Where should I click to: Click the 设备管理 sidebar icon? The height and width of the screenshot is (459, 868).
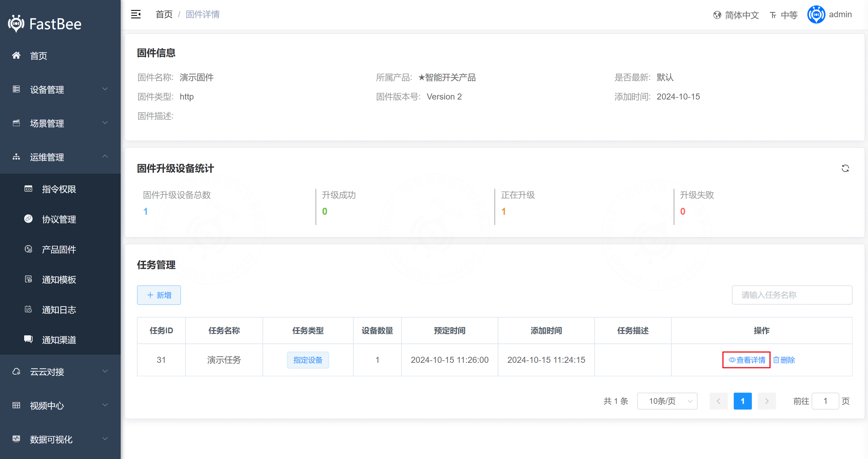[16, 89]
